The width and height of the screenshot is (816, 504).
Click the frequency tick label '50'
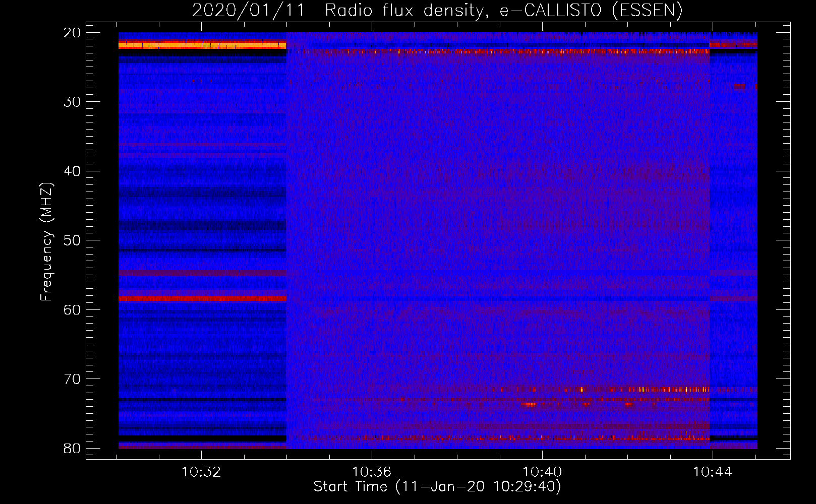pos(73,240)
